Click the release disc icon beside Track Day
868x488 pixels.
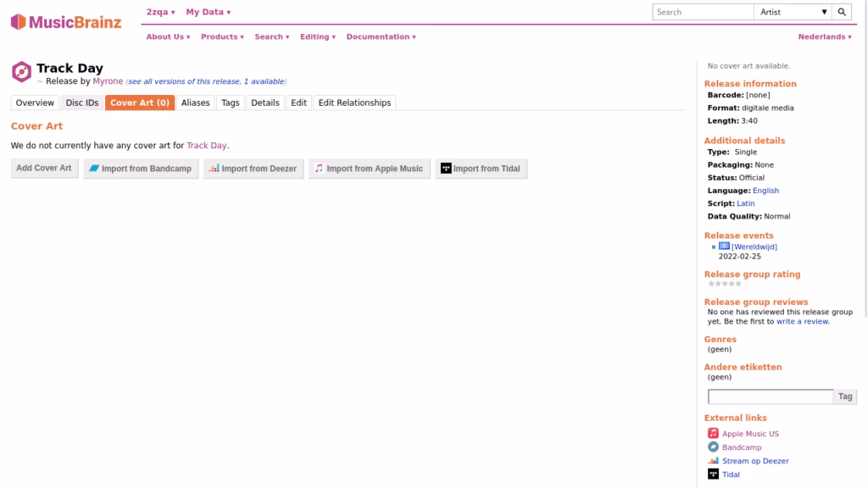21,72
